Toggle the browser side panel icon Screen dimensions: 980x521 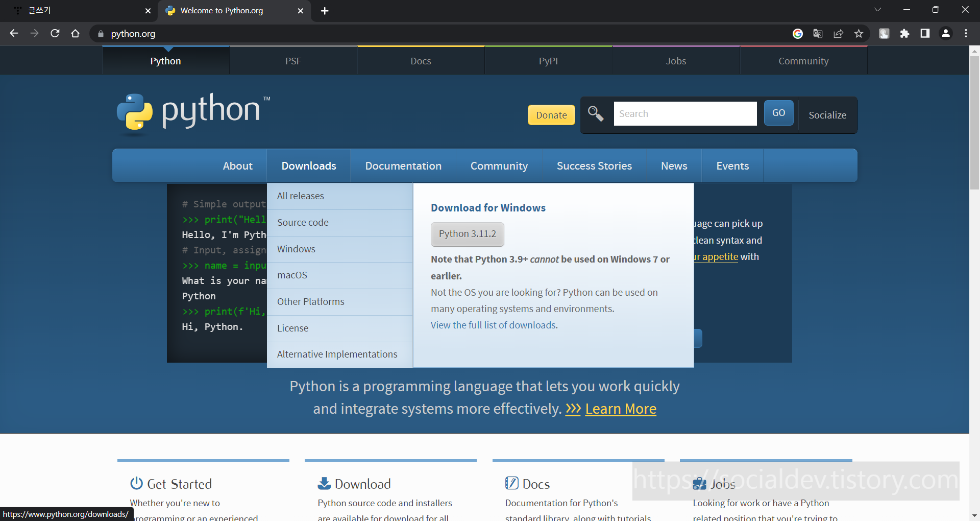coord(925,33)
